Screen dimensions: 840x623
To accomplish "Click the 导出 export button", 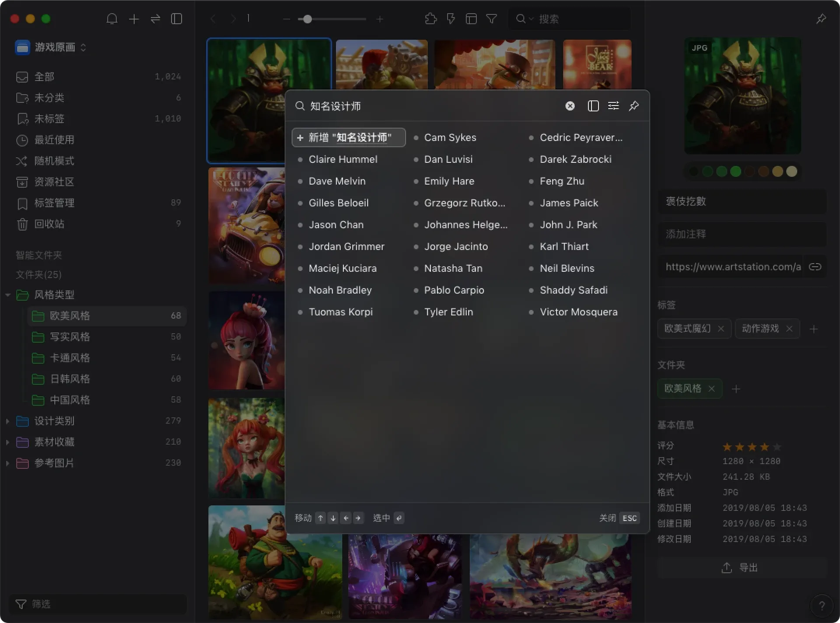I will click(x=742, y=568).
